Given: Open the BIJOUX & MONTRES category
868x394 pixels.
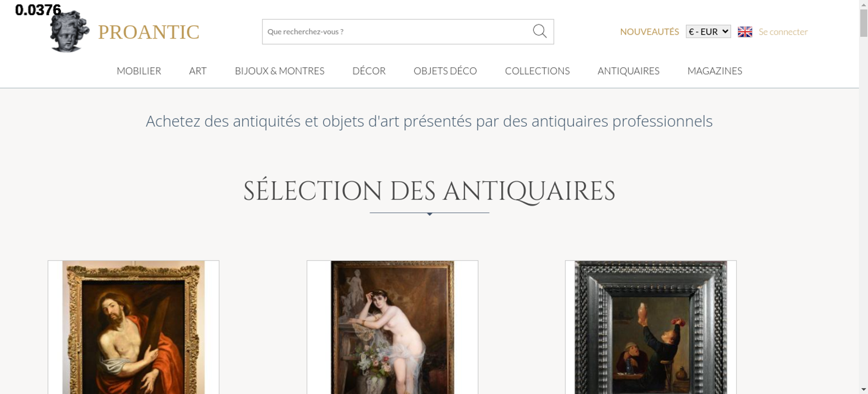Looking at the screenshot, I should (279, 71).
